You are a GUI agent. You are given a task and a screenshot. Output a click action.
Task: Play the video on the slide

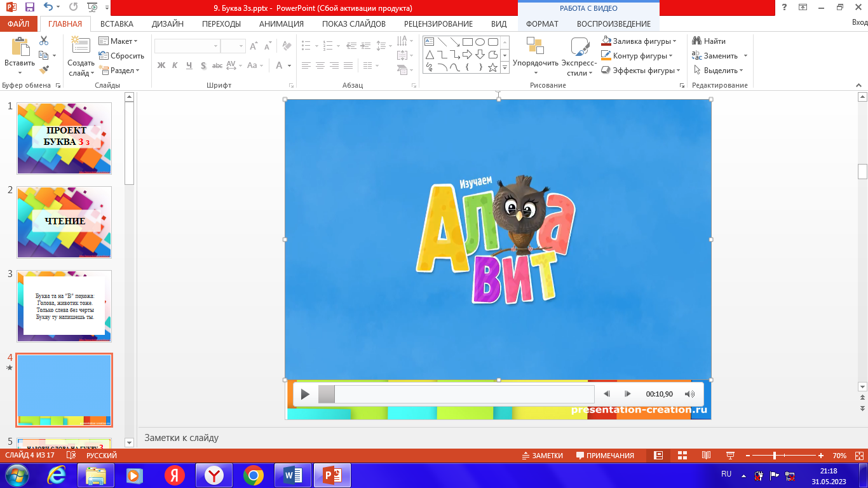[305, 394]
